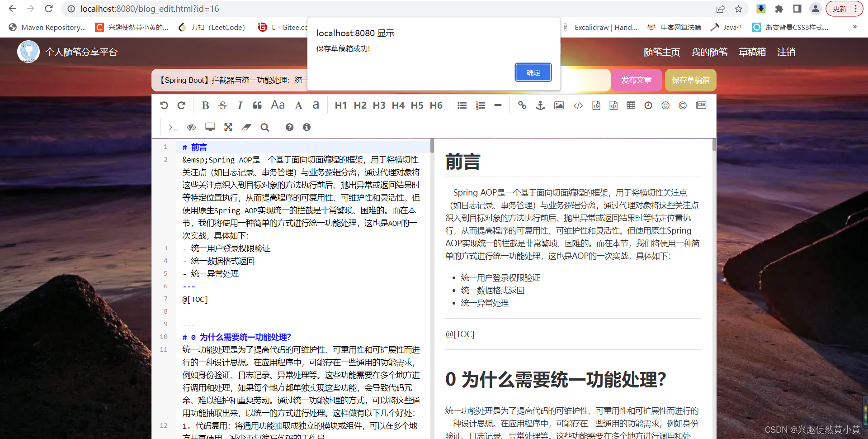868x439 pixels.
Task: Apply strikethrough formatting
Action: coord(222,105)
